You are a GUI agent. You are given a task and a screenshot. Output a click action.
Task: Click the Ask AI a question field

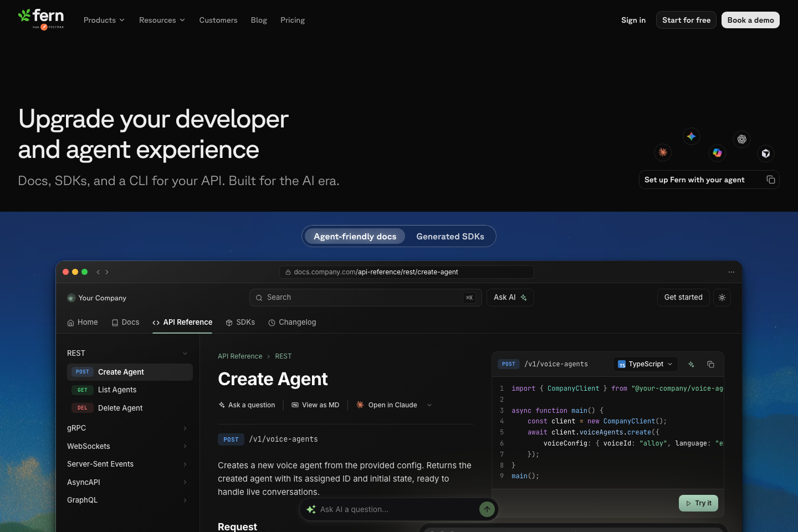tap(398, 509)
